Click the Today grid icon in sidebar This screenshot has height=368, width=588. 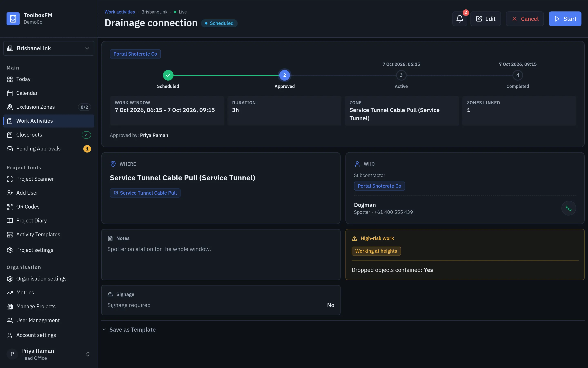click(10, 79)
